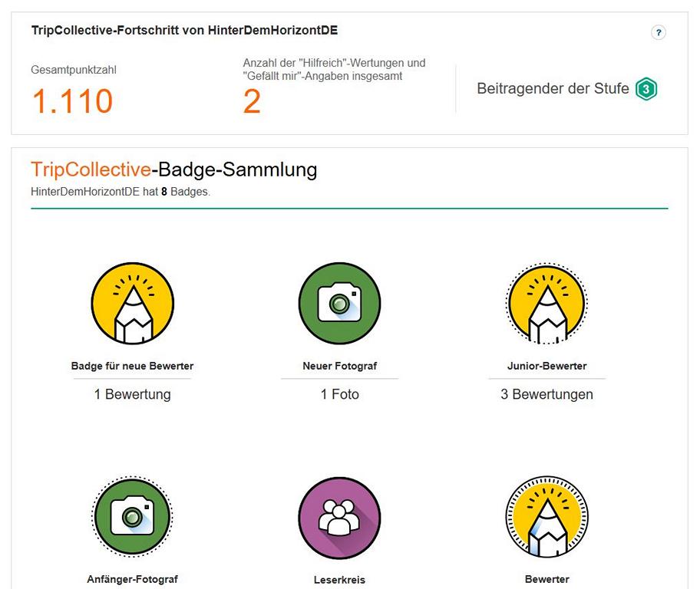The height and width of the screenshot is (589, 700).
Task: Click the 'Anfänger-Fotograf' label
Action: (133, 579)
